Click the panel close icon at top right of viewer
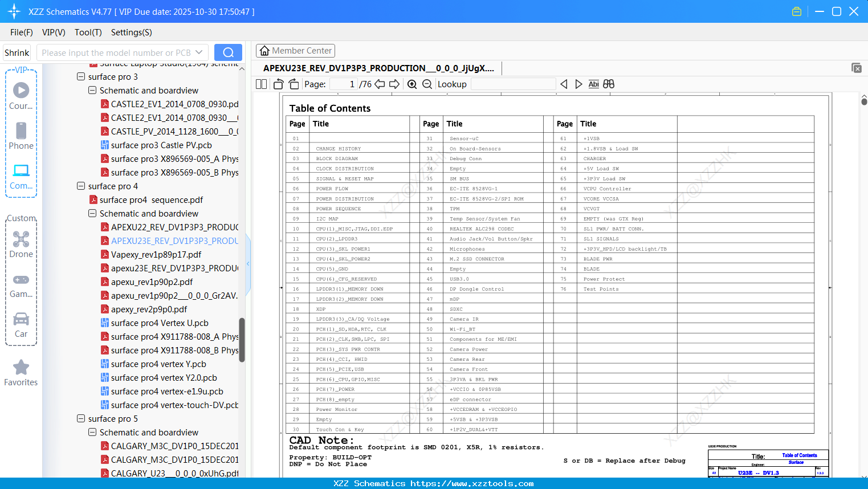 click(x=857, y=68)
